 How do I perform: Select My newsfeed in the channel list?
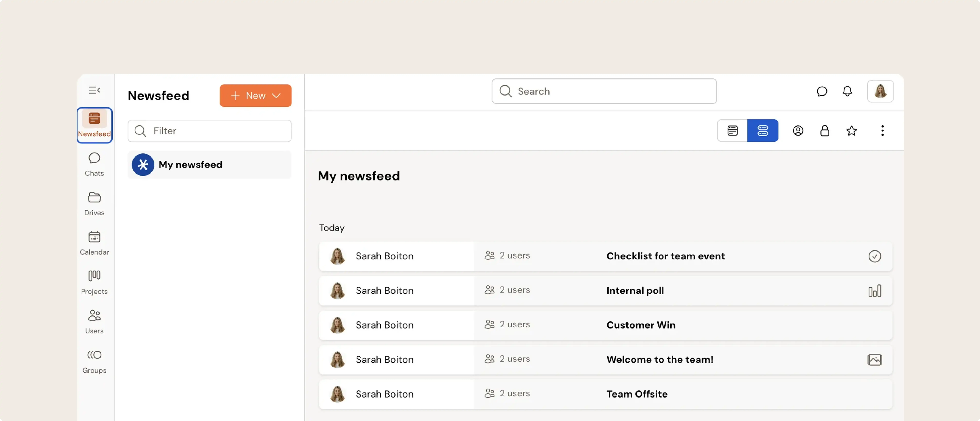click(210, 165)
